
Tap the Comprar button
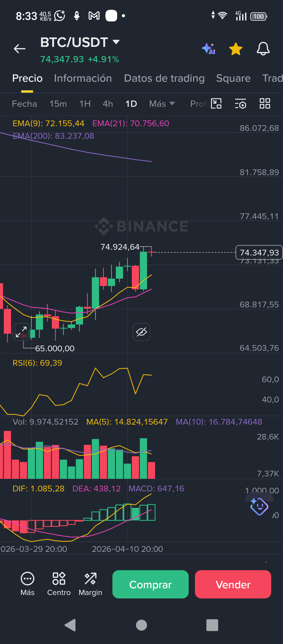coord(150,584)
